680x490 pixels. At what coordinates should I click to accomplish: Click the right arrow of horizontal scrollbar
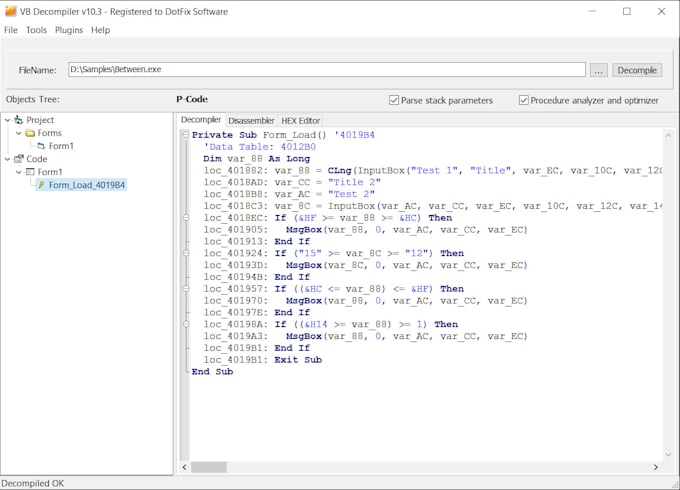(656, 467)
